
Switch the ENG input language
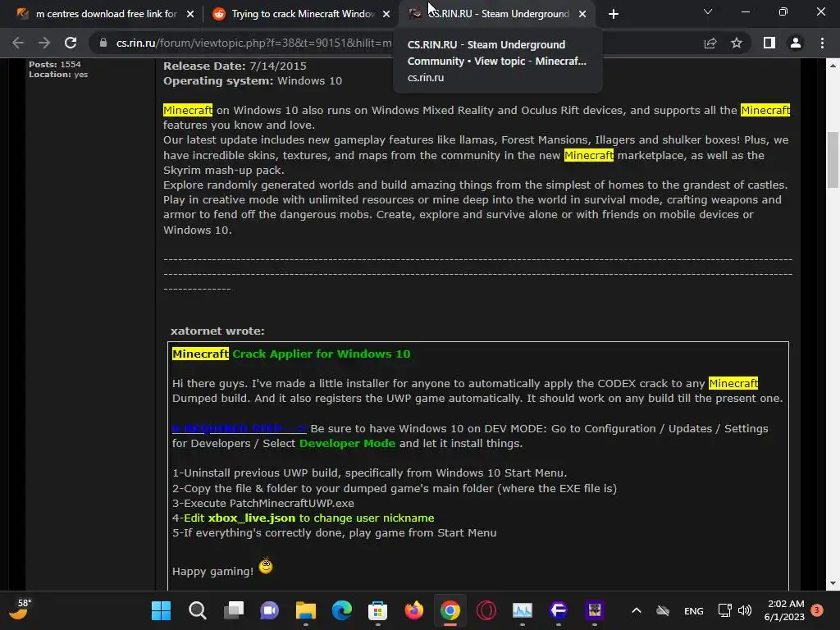click(x=694, y=610)
